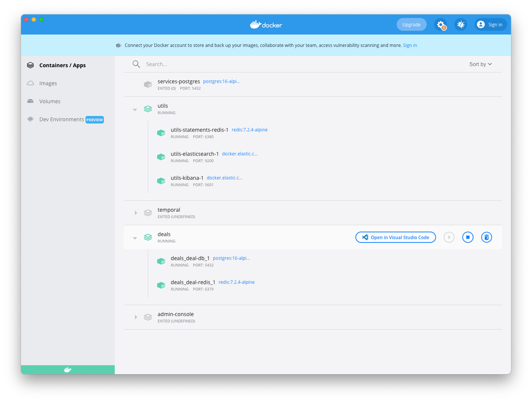This screenshot has height=402, width=532.
Task: Click the Images cloud icon
Action: coord(30,83)
